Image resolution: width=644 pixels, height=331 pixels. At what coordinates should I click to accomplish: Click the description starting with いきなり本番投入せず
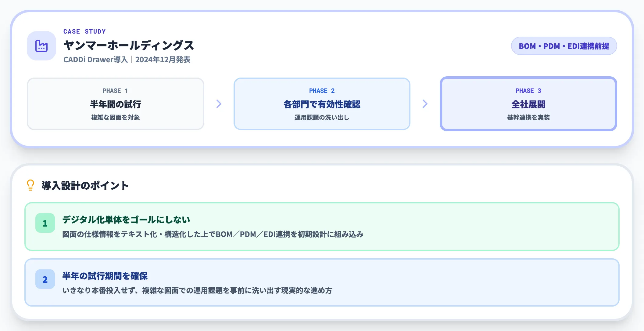(197, 290)
